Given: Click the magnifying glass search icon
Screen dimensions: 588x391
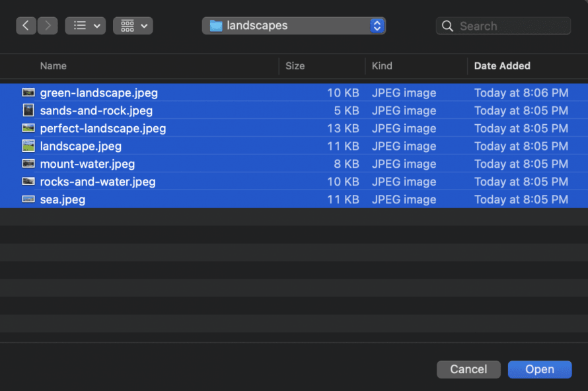Looking at the screenshot, I should [x=448, y=26].
